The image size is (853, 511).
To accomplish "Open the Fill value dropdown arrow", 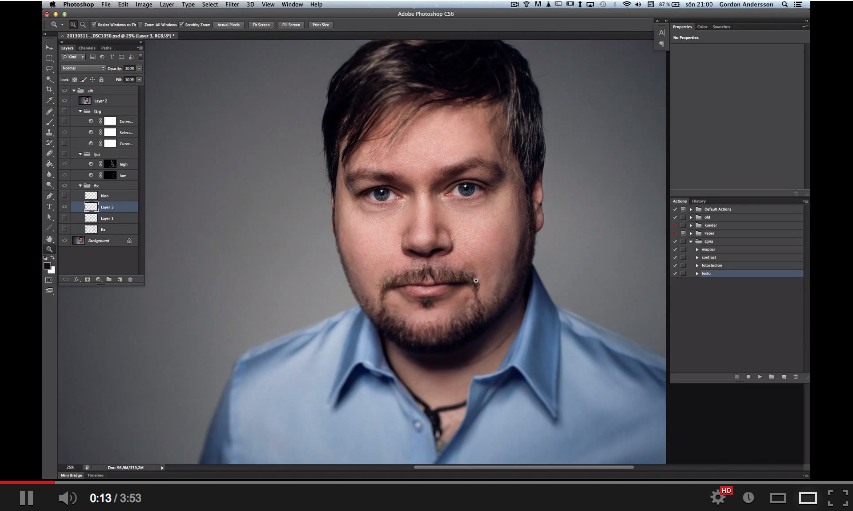I will pyautogui.click(x=139, y=79).
